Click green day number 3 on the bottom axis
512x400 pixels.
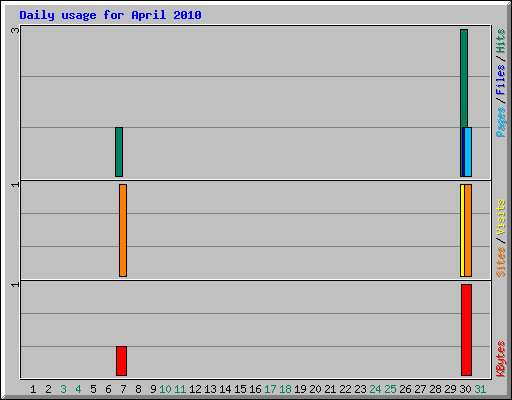[x=63, y=389]
